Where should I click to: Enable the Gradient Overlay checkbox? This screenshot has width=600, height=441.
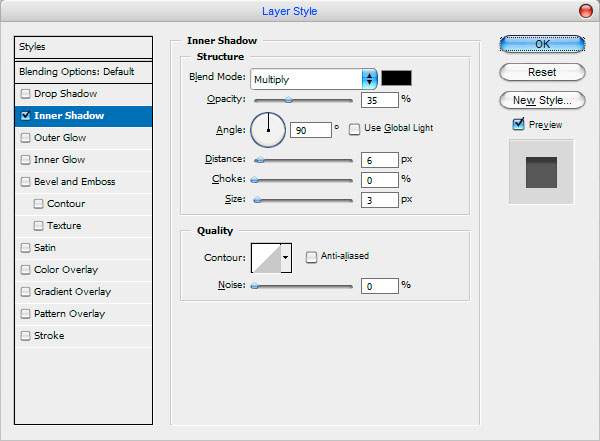[x=26, y=292]
